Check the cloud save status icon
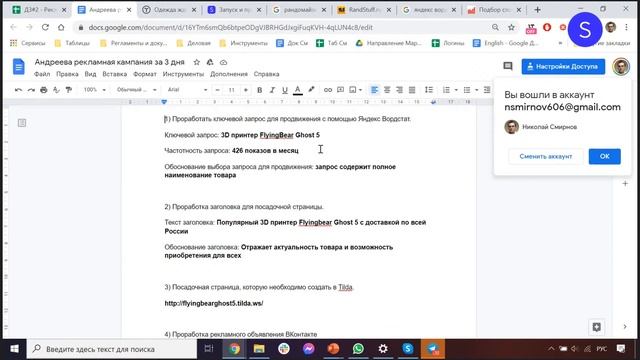This screenshot has width=640, height=360. coord(223,62)
